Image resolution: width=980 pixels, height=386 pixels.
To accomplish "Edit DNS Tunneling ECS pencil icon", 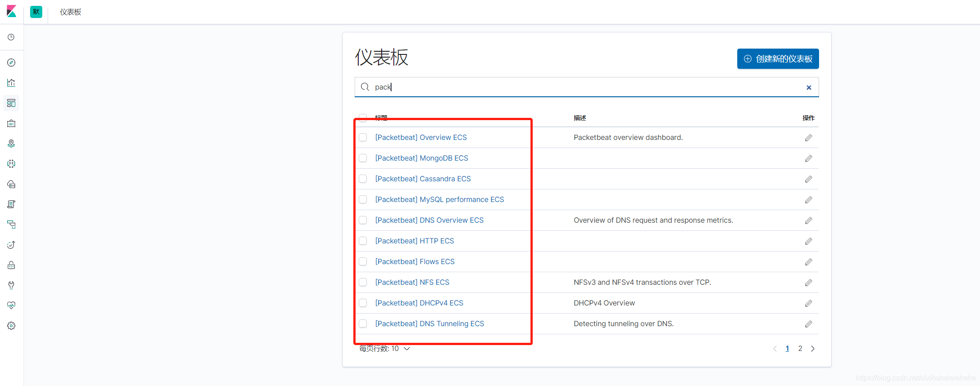I will click(808, 324).
